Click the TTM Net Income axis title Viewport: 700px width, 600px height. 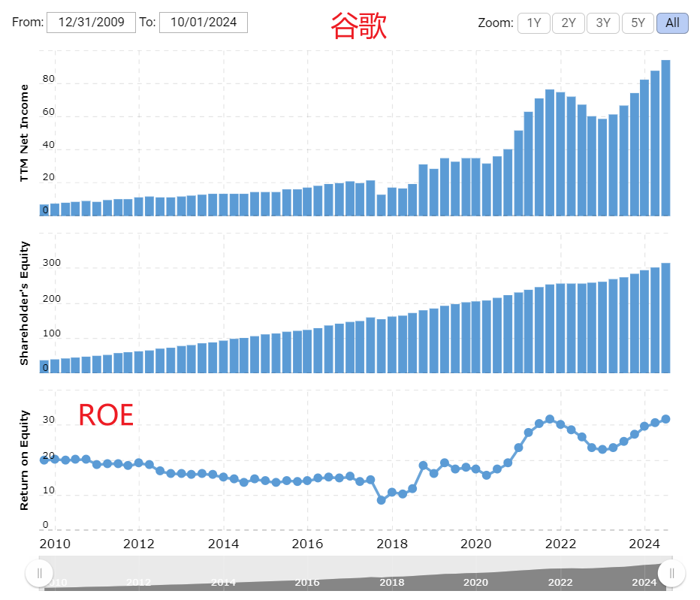(x=24, y=133)
